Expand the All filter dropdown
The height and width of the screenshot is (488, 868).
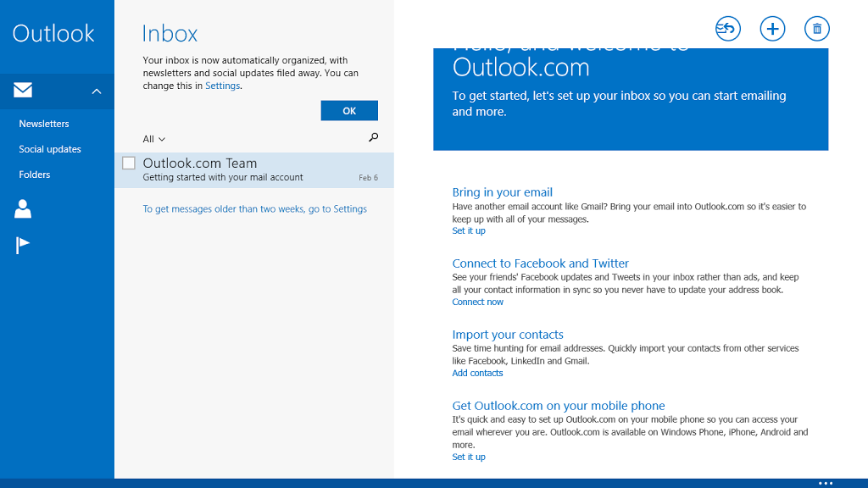click(154, 139)
